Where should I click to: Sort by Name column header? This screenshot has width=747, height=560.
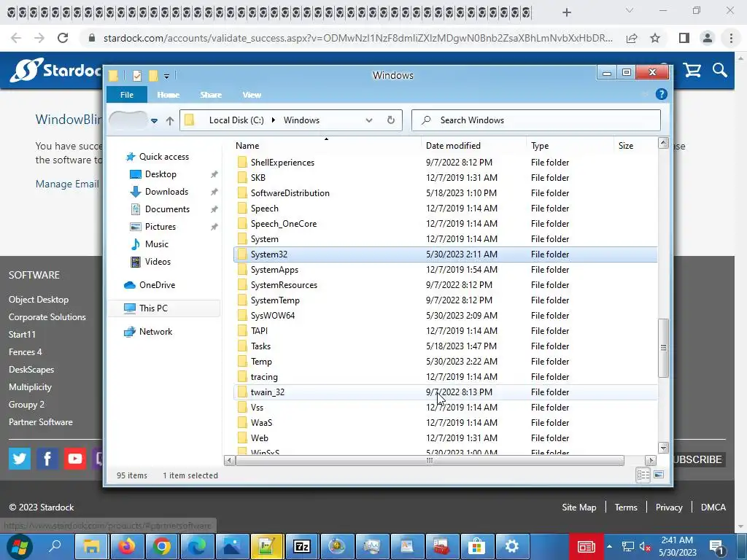pos(247,146)
